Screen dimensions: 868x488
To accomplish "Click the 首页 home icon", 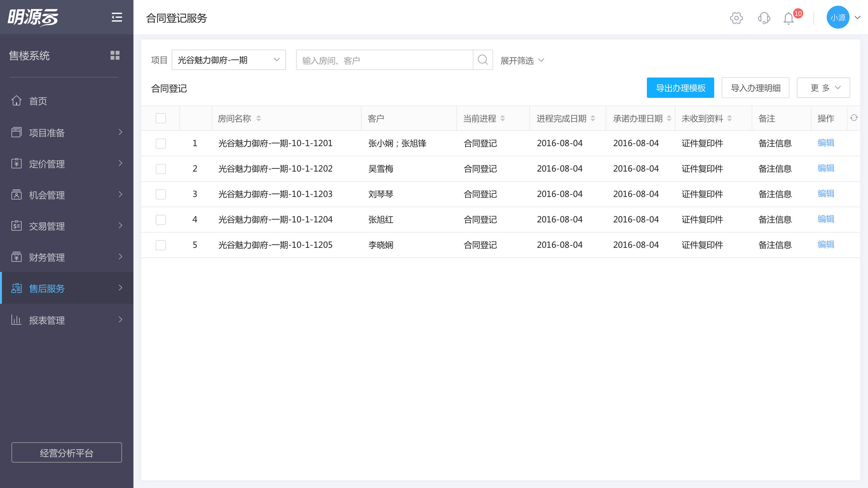I will 17,101.
